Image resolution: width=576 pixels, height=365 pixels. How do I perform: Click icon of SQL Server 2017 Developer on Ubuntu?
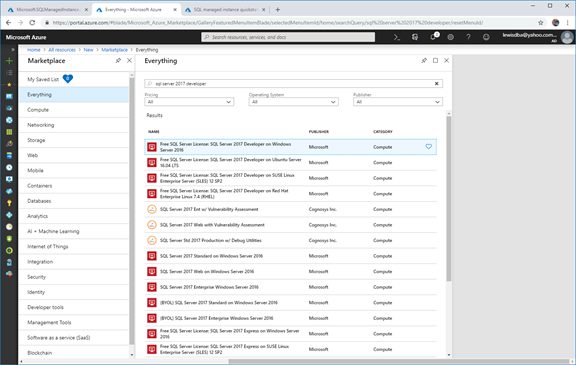[152, 163]
